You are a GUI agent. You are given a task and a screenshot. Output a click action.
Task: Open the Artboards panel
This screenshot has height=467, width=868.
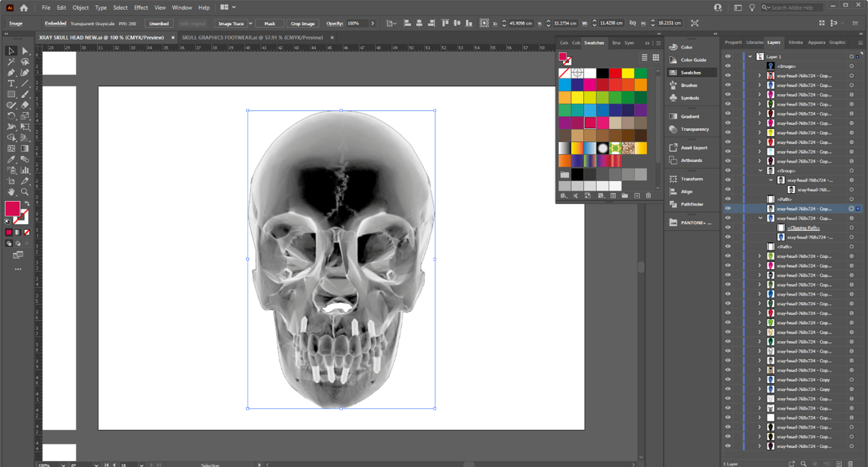pos(692,160)
